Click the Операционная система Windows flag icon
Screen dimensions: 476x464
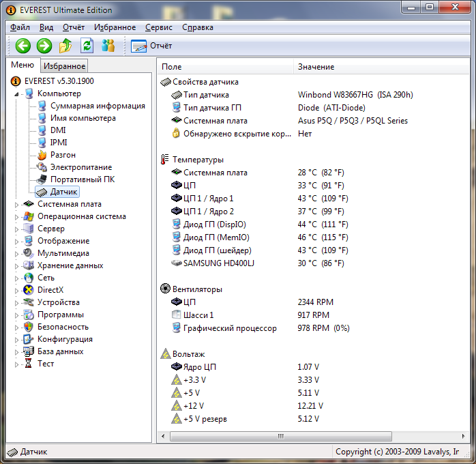pos(29,216)
